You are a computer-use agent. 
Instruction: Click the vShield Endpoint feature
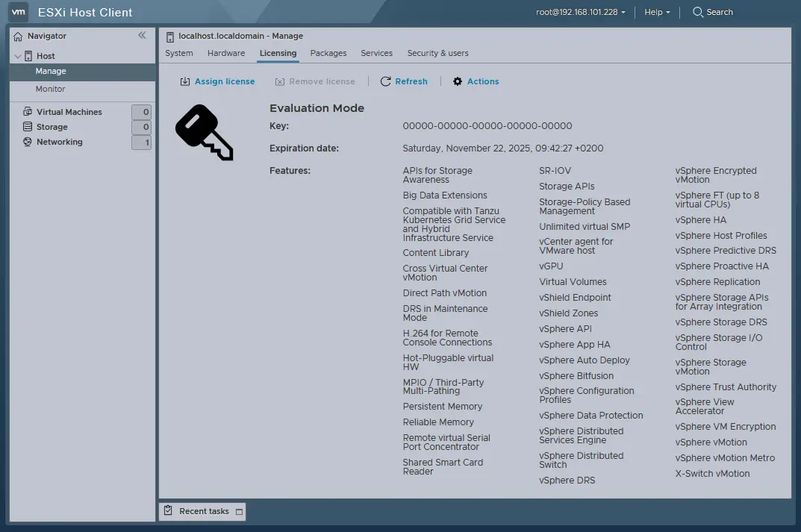click(575, 298)
